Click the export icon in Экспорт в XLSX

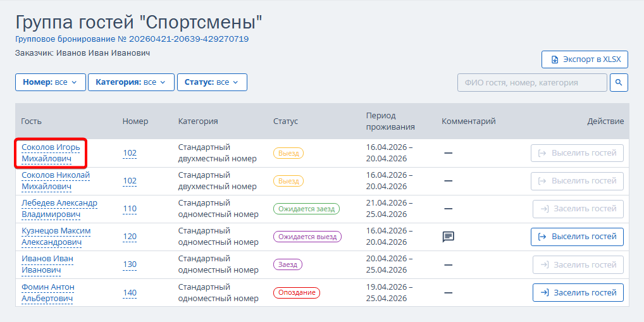tap(554, 59)
